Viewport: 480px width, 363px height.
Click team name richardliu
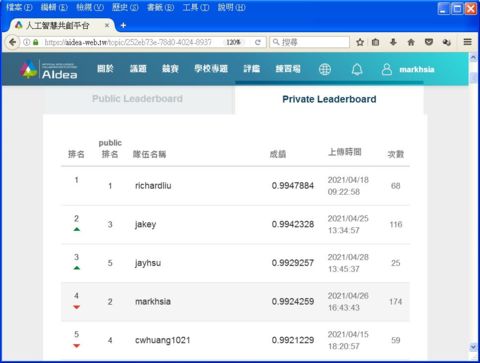(x=153, y=186)
